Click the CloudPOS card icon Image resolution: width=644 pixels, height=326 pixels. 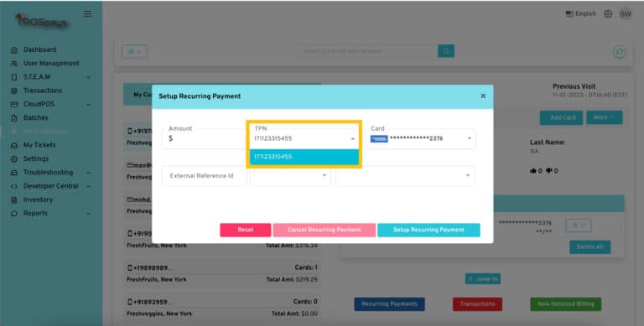14,104
